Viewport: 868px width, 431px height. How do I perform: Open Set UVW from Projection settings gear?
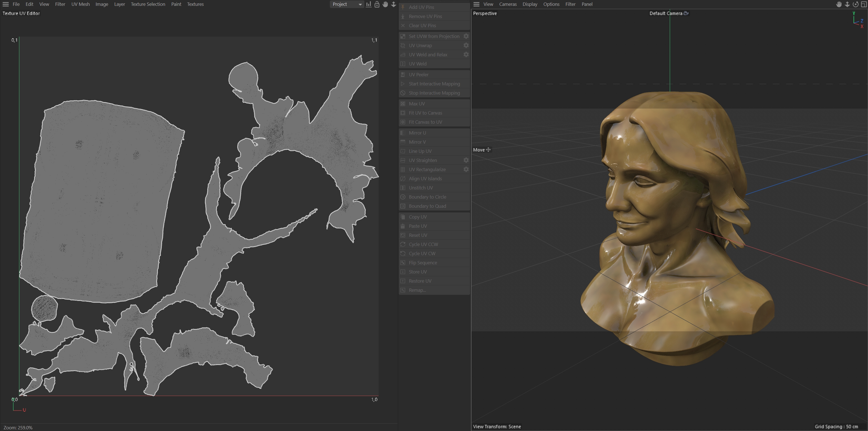466,36
